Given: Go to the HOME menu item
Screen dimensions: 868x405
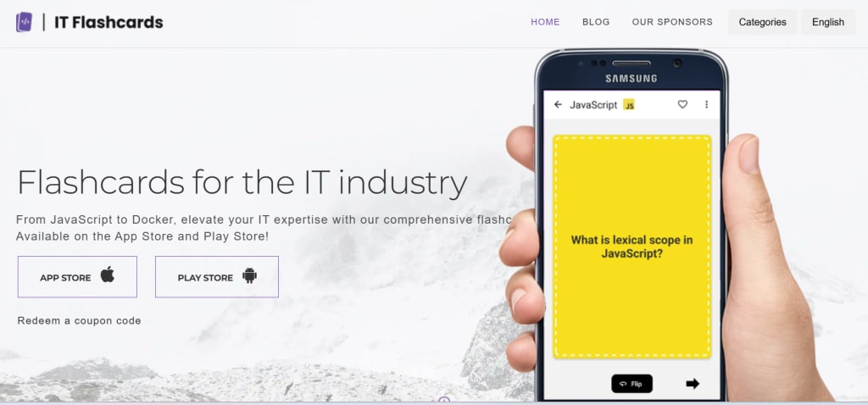Looking at the screenshot, I should pyautogui.click(x=545, y=22).
